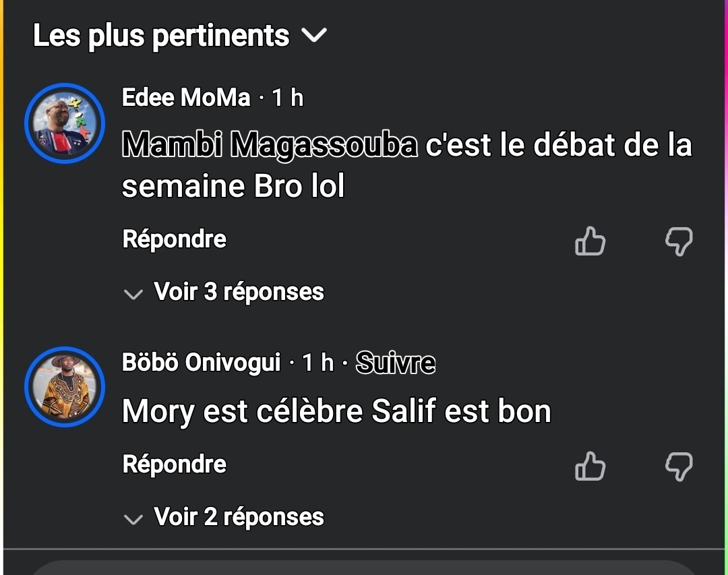The height and width of the screenshot is (575, 728).
Task: Open Edee MoMa's profile picture
Action: click(65, 123)
